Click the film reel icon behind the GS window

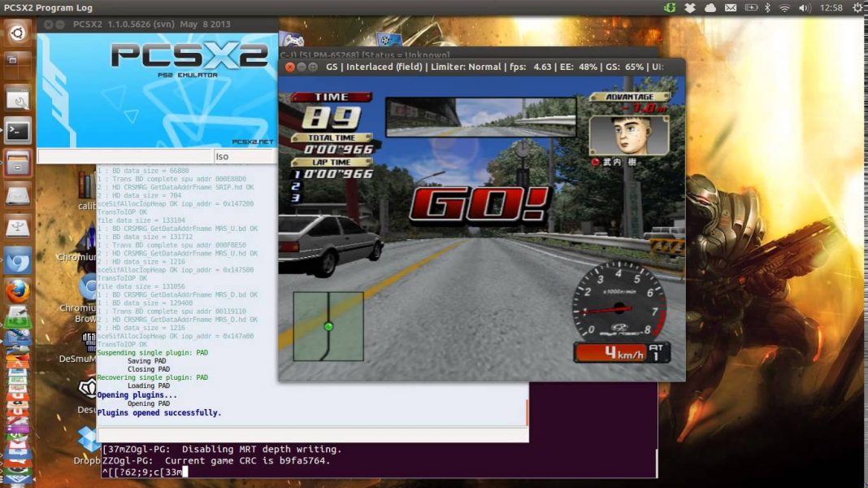[x=388, y=40]
